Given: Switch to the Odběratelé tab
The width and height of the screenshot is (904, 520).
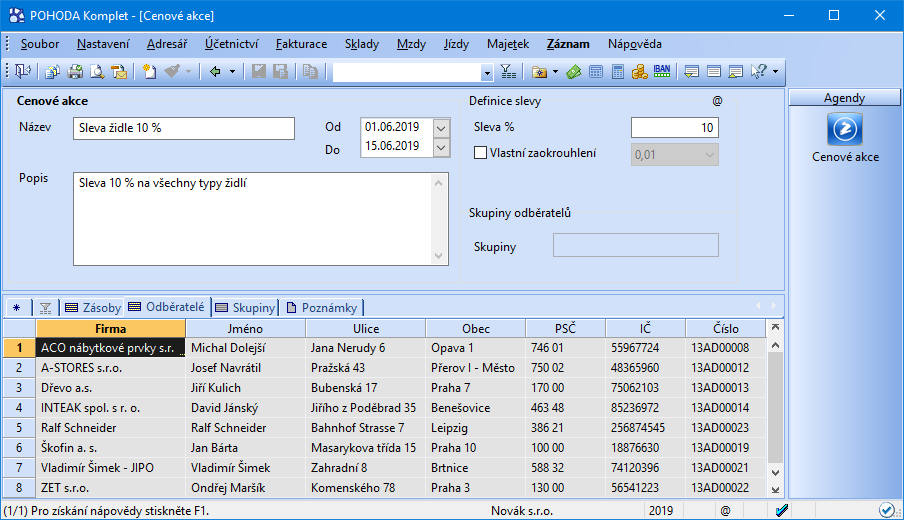Looking at the screenshot, I should pyautogui.click(x=167, y=307).
